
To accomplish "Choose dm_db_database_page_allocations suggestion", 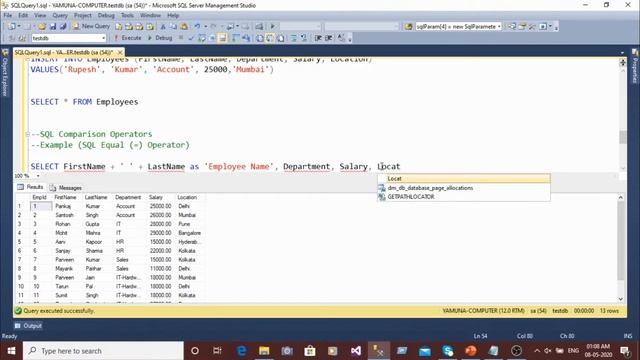I will pos(464,188).
